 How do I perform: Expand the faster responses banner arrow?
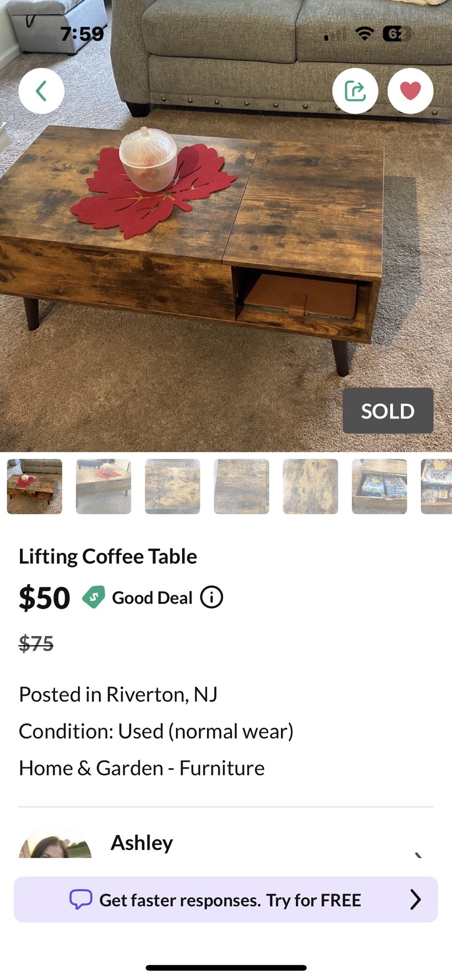(x=415, y=899)
